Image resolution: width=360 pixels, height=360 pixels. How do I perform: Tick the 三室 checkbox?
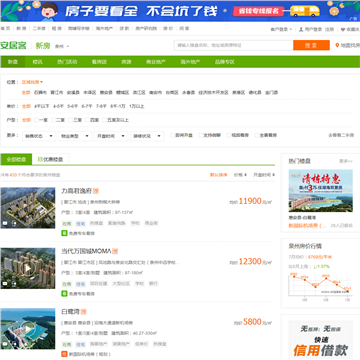(x=71, y=120)
